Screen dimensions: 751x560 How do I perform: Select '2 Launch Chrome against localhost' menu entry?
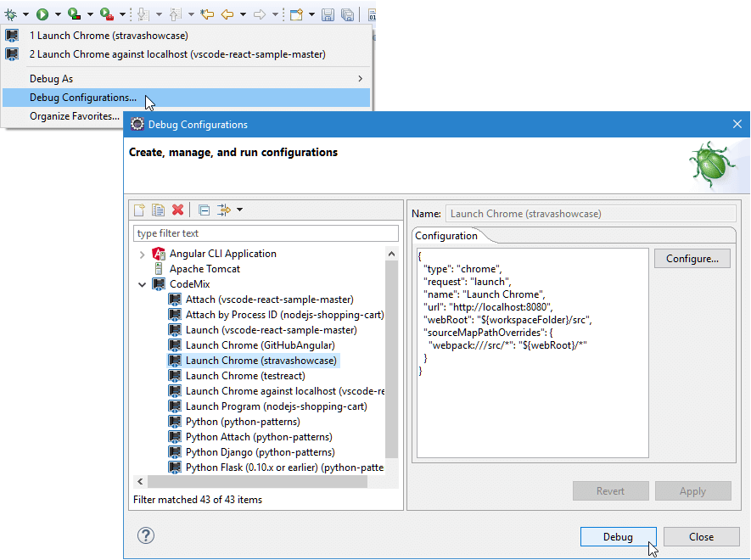coord(187,54)
